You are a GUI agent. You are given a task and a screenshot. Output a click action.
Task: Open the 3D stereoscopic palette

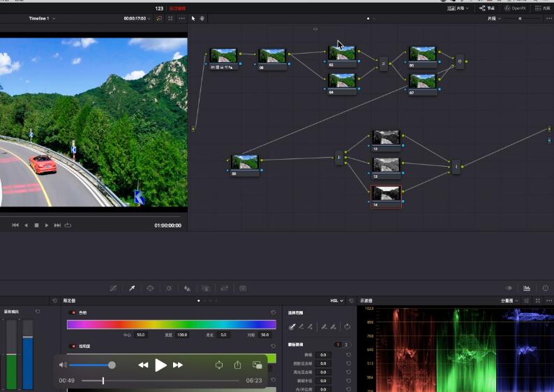click(243, 288)
